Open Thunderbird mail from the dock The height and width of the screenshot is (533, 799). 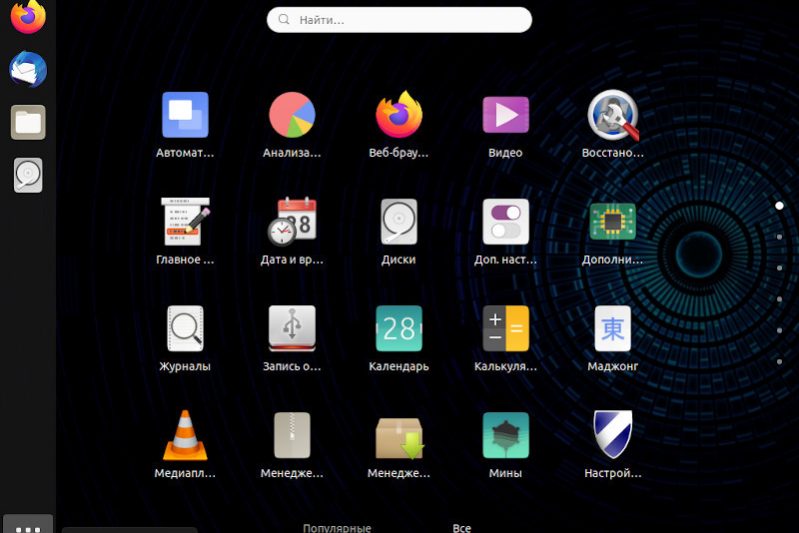(x=28, y=70)
